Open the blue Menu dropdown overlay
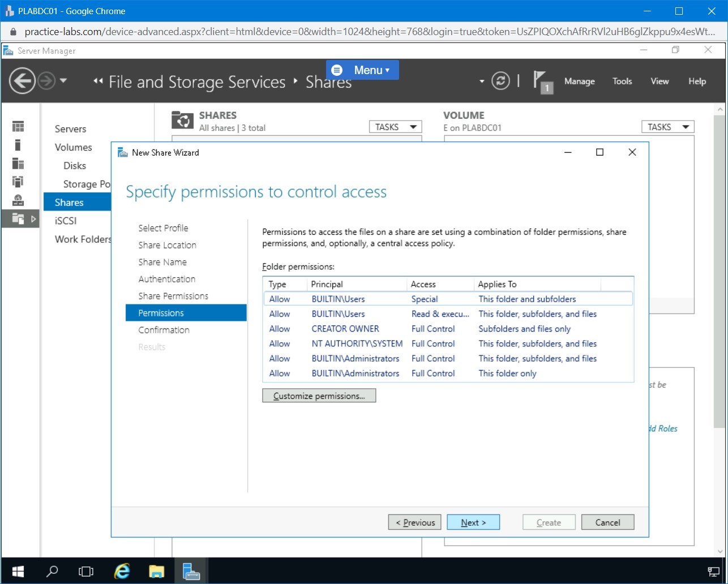 (362, 70)
